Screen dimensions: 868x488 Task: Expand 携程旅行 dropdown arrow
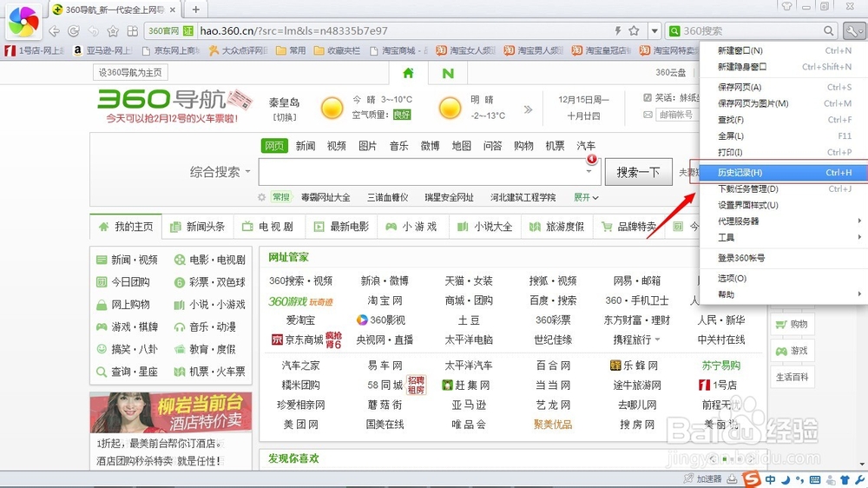(x=658, y=340)
